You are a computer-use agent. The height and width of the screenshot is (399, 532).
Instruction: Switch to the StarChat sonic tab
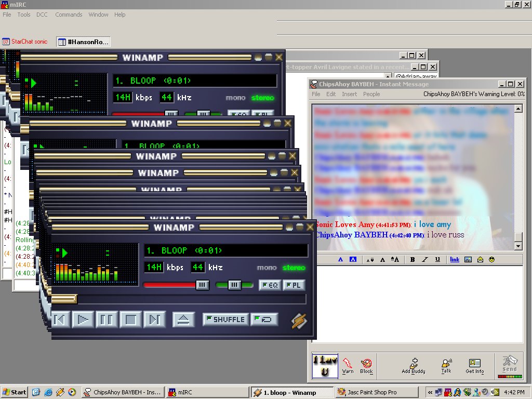click(25, 42)
